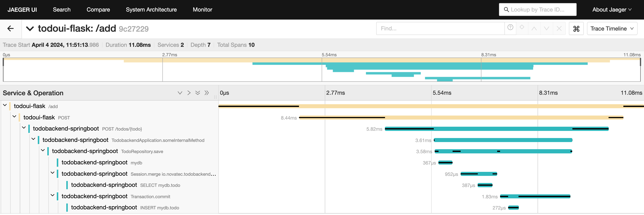Viewport: 644px width, 215px height.
Task: Click the 272µs INSERT span bar
Action: (x=513, y=208)
